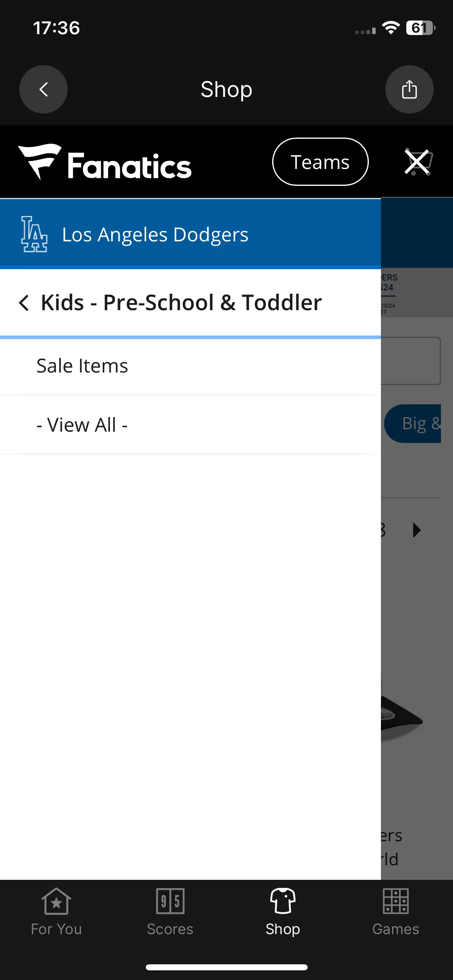Tap the dimmed search box behind menu
453x980 pixels.
tap(411, 361)
